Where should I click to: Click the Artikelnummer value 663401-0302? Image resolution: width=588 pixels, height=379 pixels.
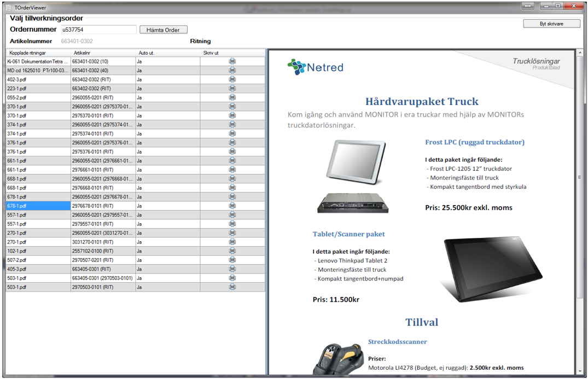point(77,41)
